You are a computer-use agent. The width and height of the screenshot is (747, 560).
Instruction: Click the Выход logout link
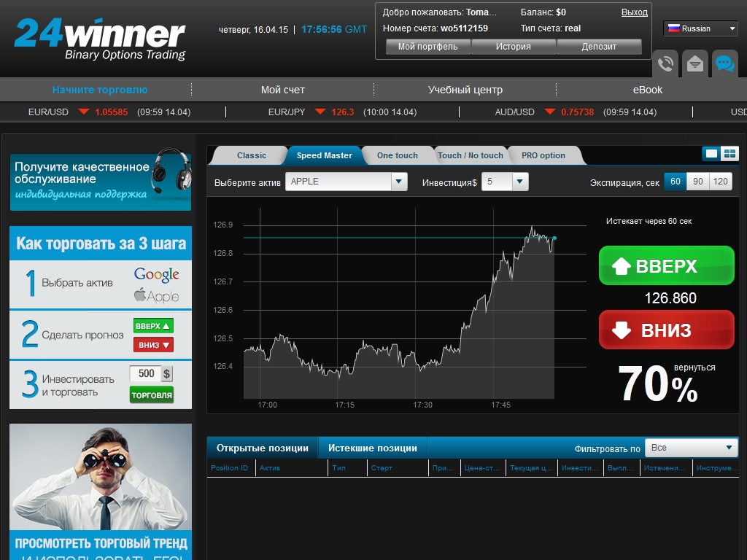click(x=634, y=12)
